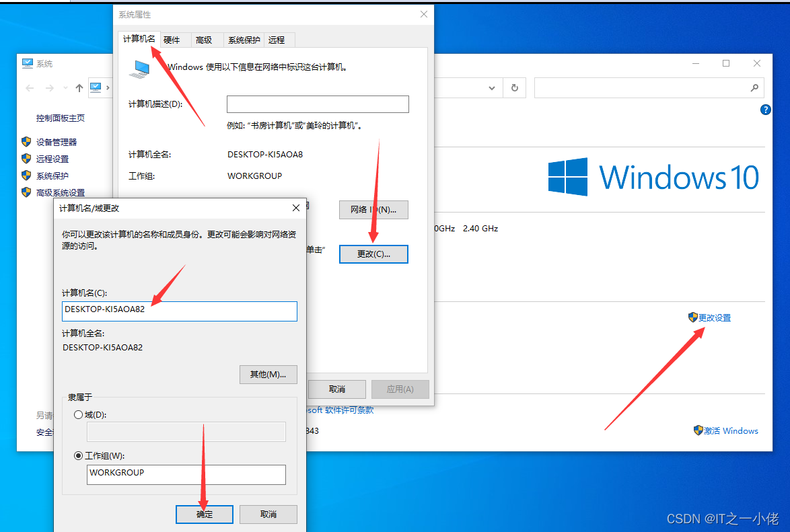Click shield icon beside 系统保护 link

point(26,176)
